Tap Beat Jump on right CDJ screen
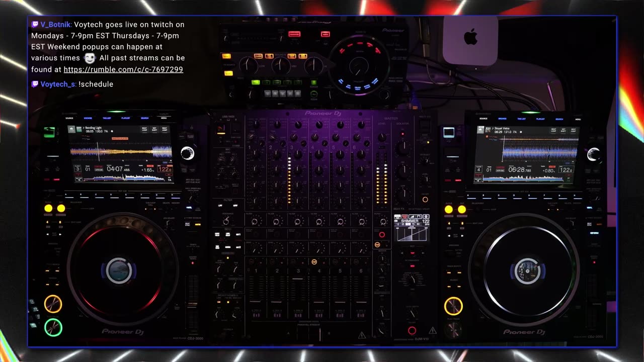This screenshot has height=362, width=644. click(573, 130)
